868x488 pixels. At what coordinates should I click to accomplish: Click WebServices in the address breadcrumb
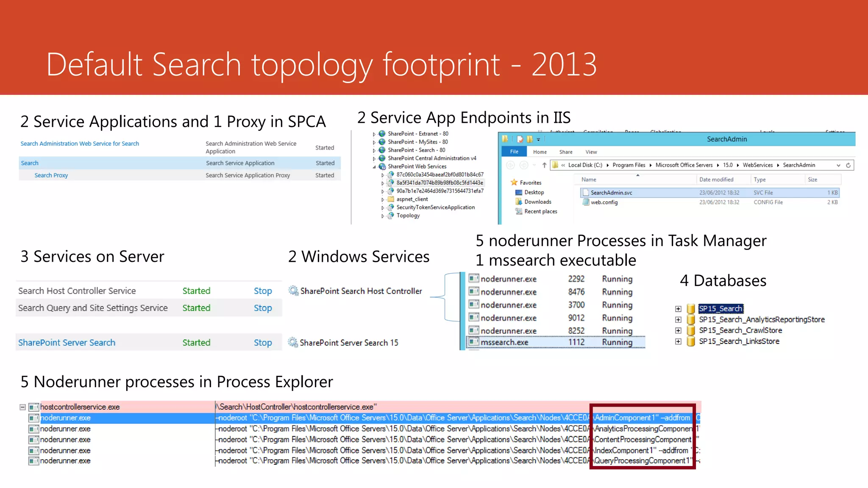tap(758, 165)
